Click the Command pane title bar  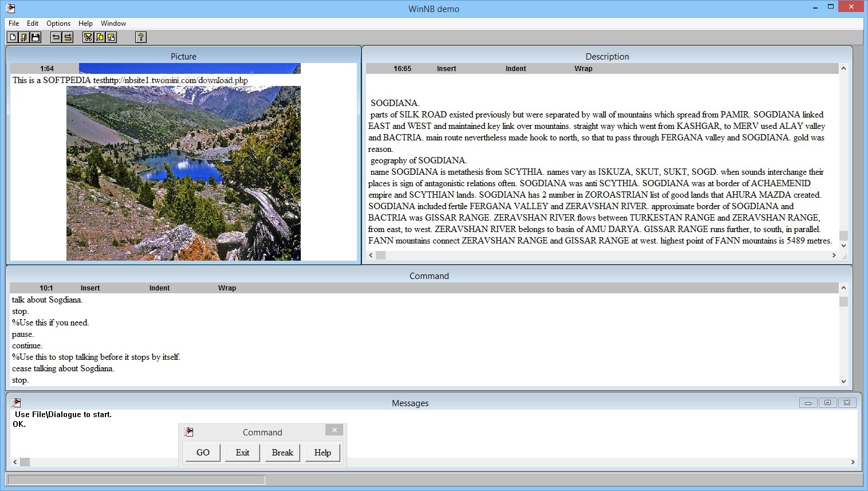429,276
